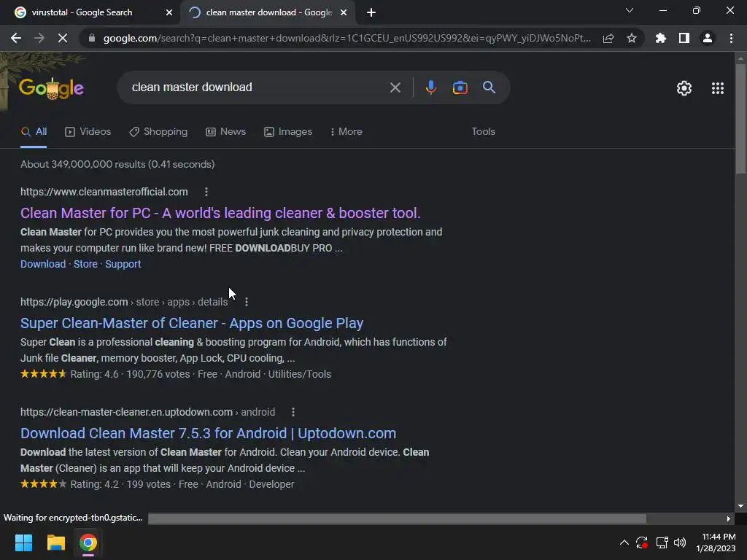Open File Explorer from taskbar

[x=55, y=542]
